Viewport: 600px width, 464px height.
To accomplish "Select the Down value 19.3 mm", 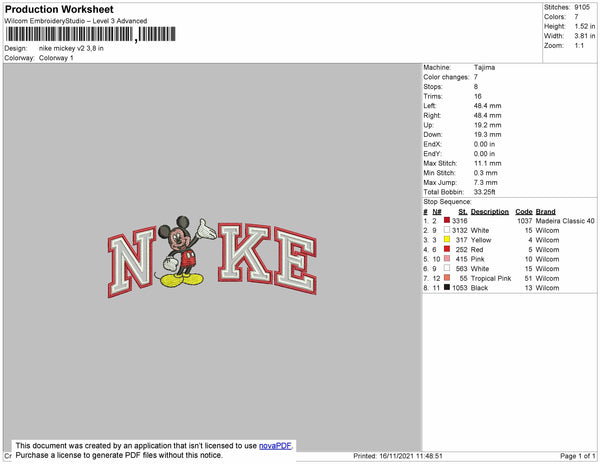I will click(x=488, y=135).
